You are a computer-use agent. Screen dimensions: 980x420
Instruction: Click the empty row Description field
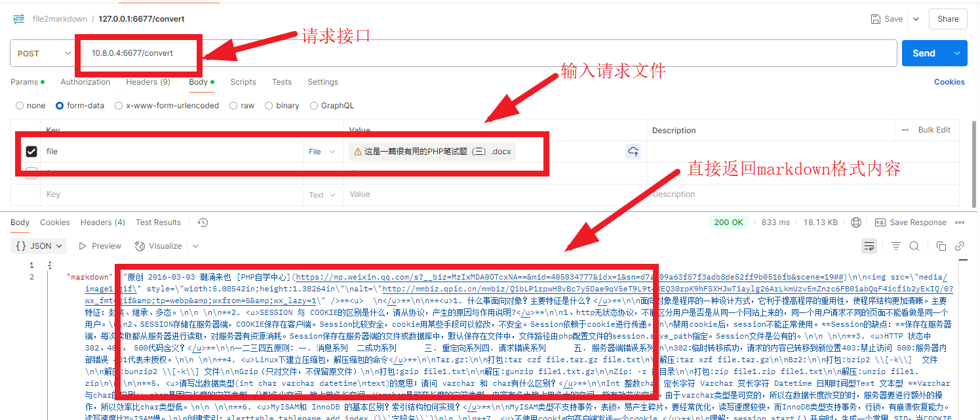click(803, 195)
